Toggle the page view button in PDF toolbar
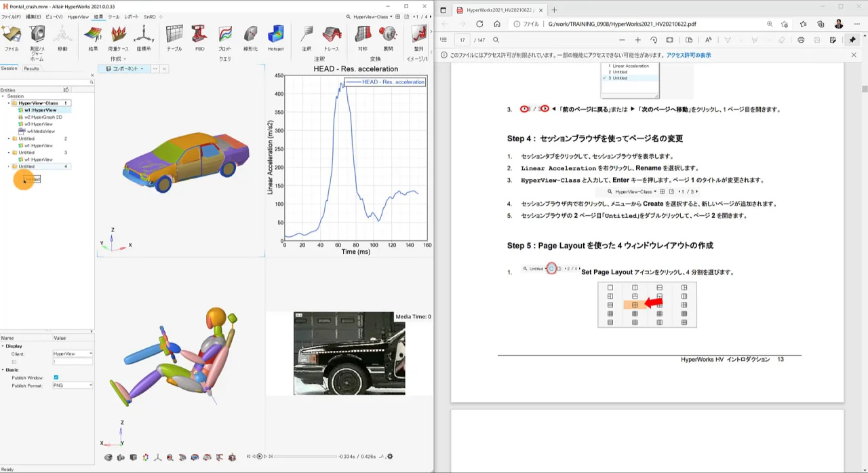This screenshot has width=868, height=473. (x=689, y=40)
